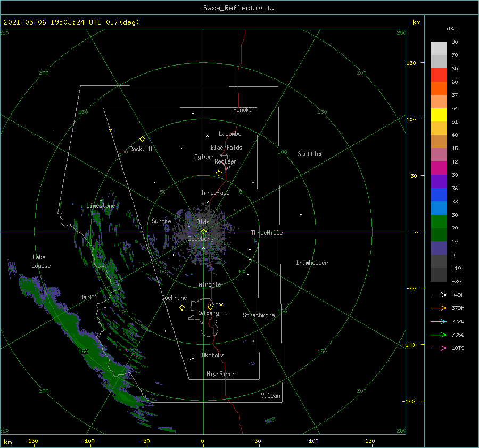Click the yellow diamond marker inside Calgary outline
479x448 pixels.
210,307
